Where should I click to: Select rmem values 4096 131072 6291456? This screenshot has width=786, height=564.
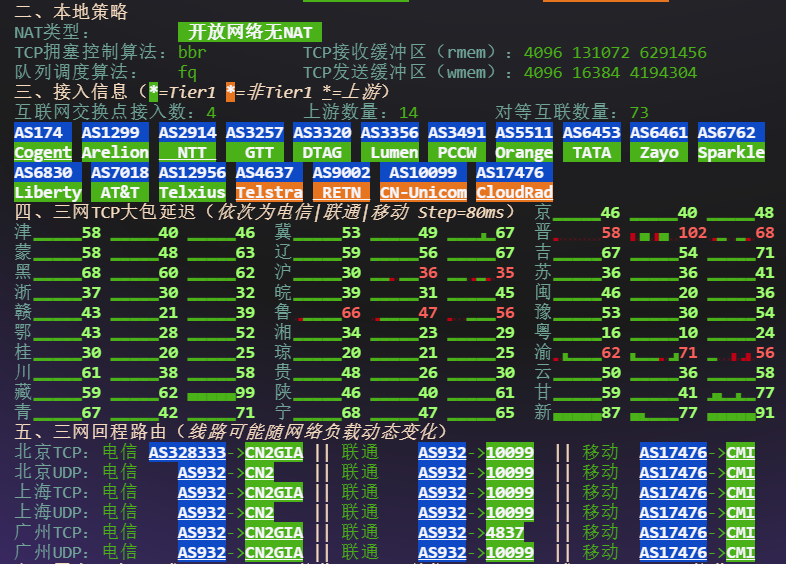pyautogui.click(x=615, y=52)
